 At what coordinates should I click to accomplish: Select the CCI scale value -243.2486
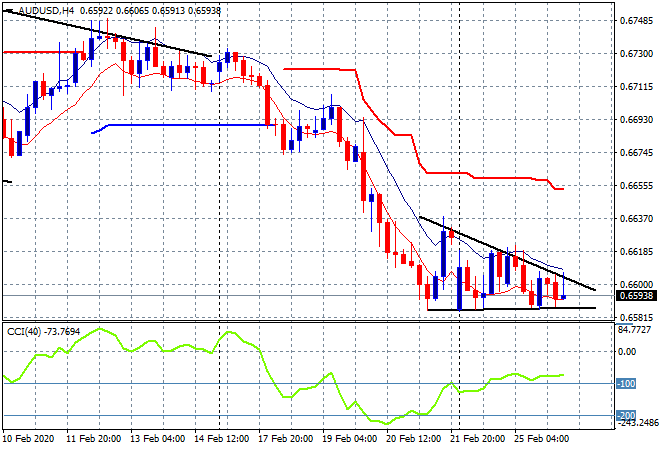(x=637, y=423)
